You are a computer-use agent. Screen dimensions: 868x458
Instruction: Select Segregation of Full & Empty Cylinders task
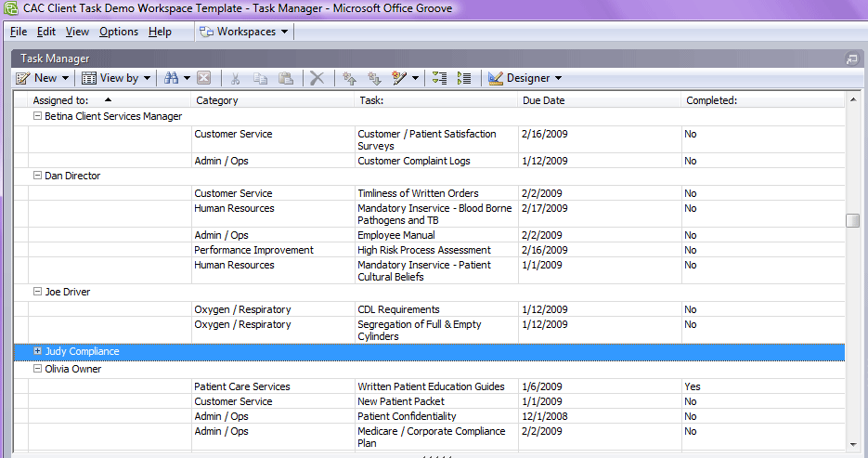(420, 330)
